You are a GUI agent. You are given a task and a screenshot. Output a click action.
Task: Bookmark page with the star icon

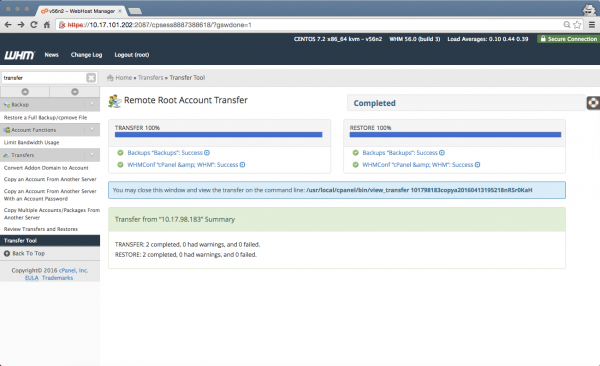[x=577, y=25]
